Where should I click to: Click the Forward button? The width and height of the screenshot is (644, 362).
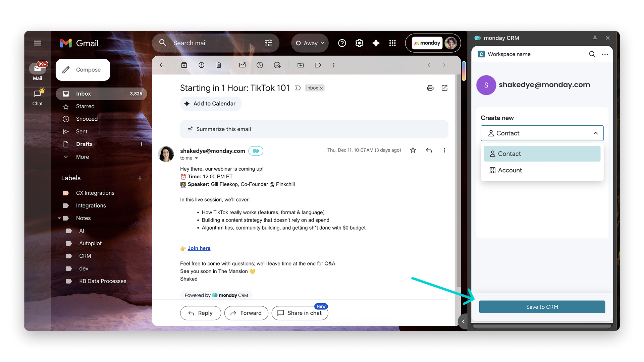pyautogui.click(x=246, y=313)
